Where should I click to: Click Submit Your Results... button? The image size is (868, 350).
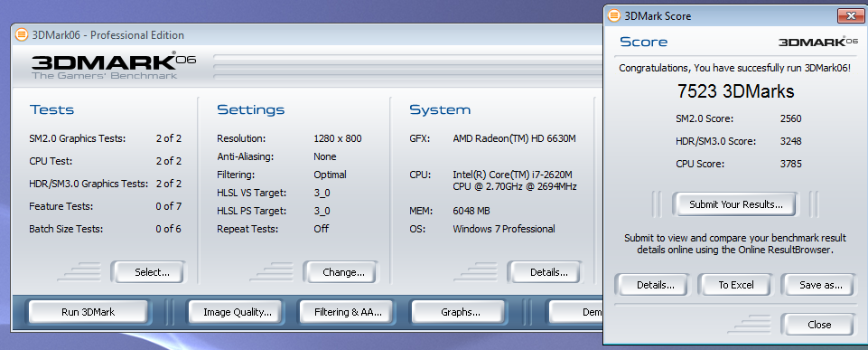tap(734, 204)
